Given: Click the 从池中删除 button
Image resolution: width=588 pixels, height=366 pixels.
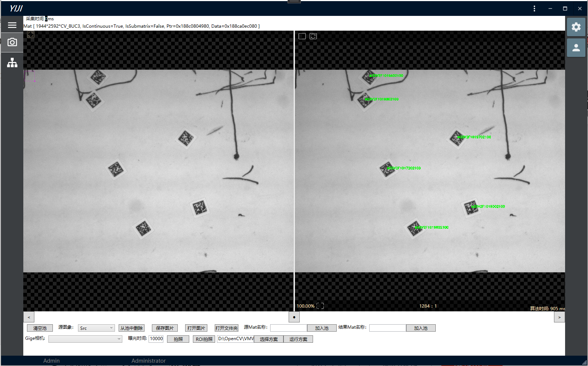Looking at the screenshot, I should (x=131, y=328).
